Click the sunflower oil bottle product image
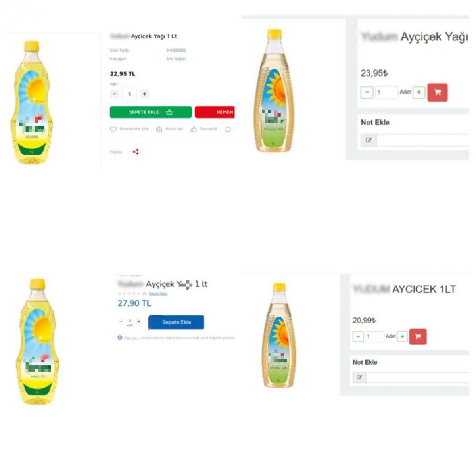Image resolution: width=476 pixels, height=476 pixels. tap(32, 99)
